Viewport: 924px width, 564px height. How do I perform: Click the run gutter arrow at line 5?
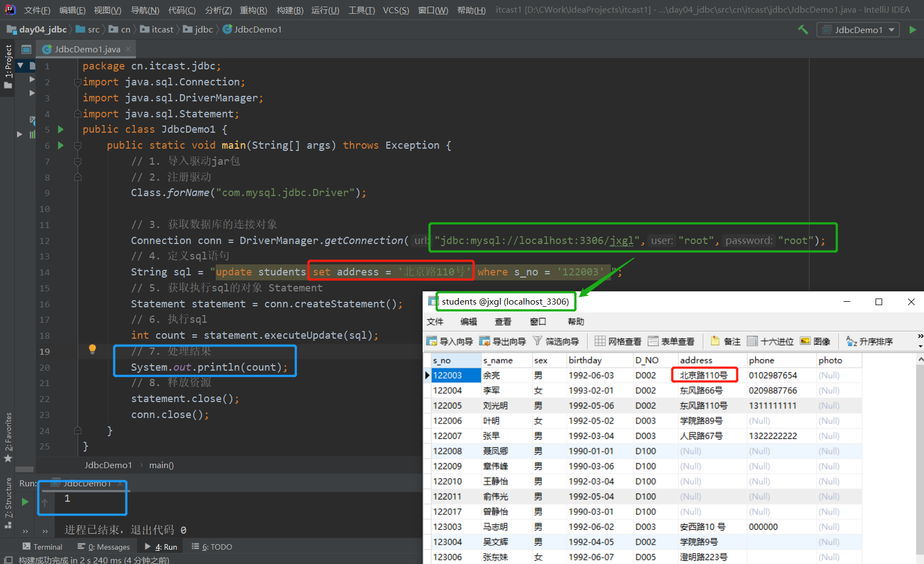61,129
